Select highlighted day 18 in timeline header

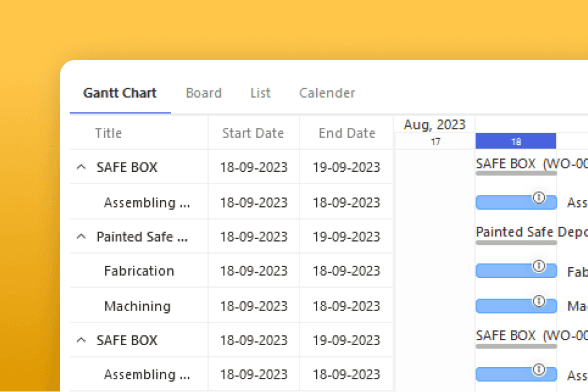[516, 141]
